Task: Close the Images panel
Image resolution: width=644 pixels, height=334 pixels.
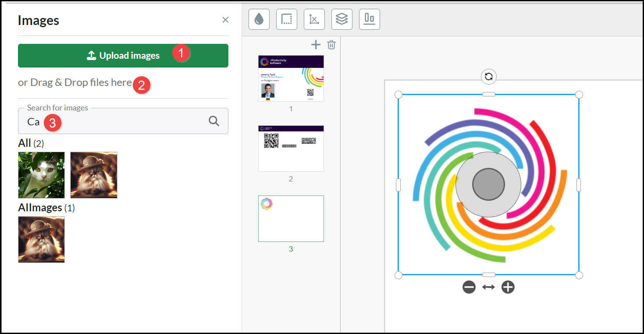Action: [x=225, y=20]
